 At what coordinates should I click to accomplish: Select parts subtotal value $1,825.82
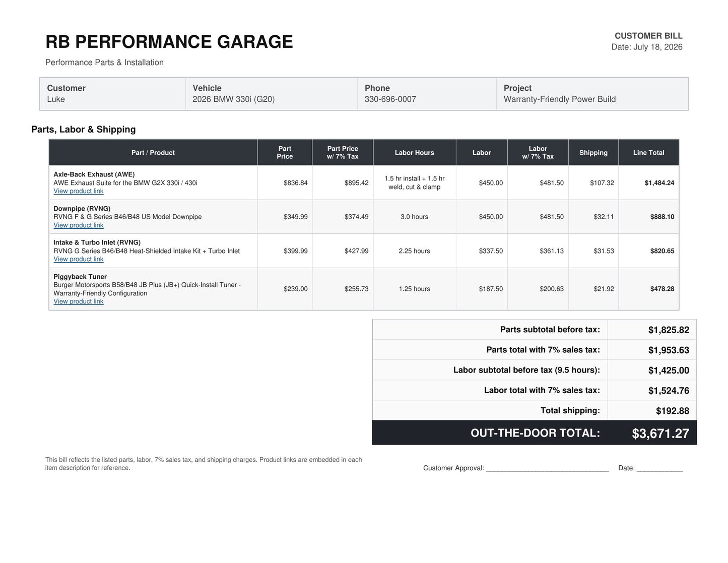point(669,330)
